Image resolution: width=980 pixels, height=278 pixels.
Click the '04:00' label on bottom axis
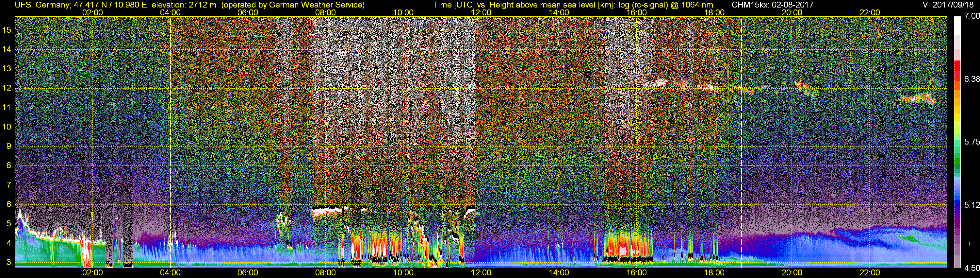coord(170,273)
